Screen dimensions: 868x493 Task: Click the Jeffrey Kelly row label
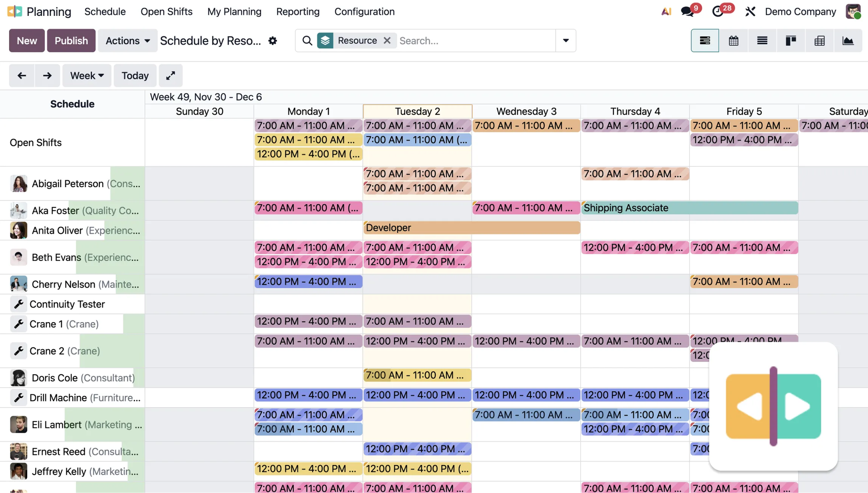pos(85,471)
